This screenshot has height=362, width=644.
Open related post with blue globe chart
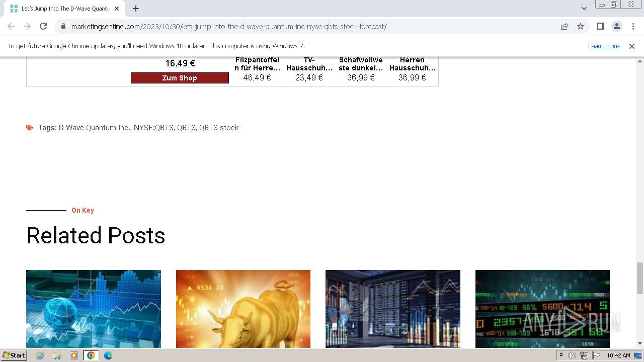pyautogui.click(x=94, y=309)
